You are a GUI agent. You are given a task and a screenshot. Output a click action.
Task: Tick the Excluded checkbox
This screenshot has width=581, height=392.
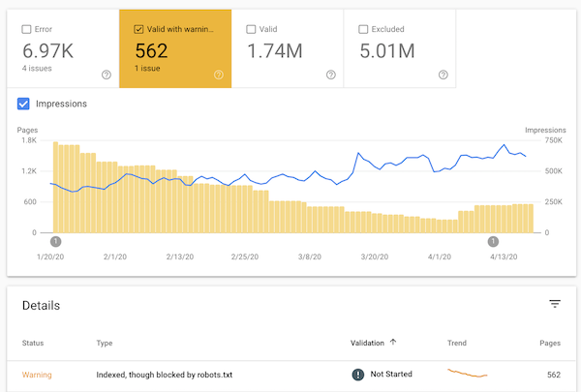click(x=363, y=29)
